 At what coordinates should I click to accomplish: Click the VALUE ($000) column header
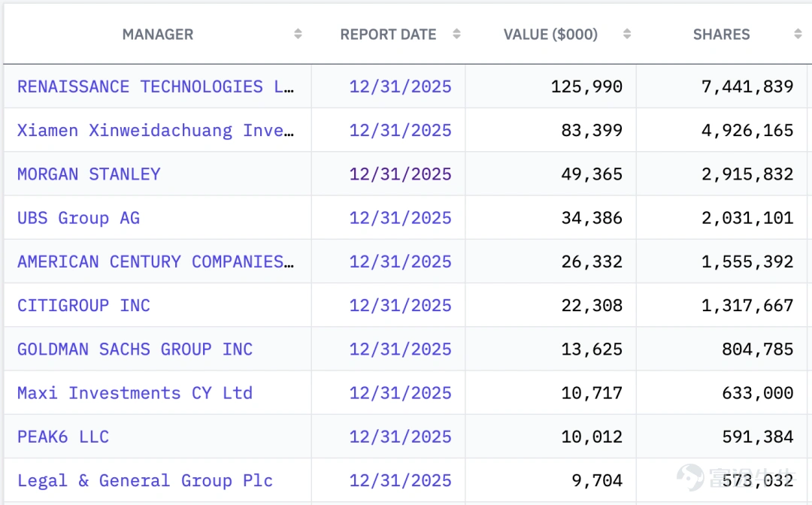tap(550, 34)
